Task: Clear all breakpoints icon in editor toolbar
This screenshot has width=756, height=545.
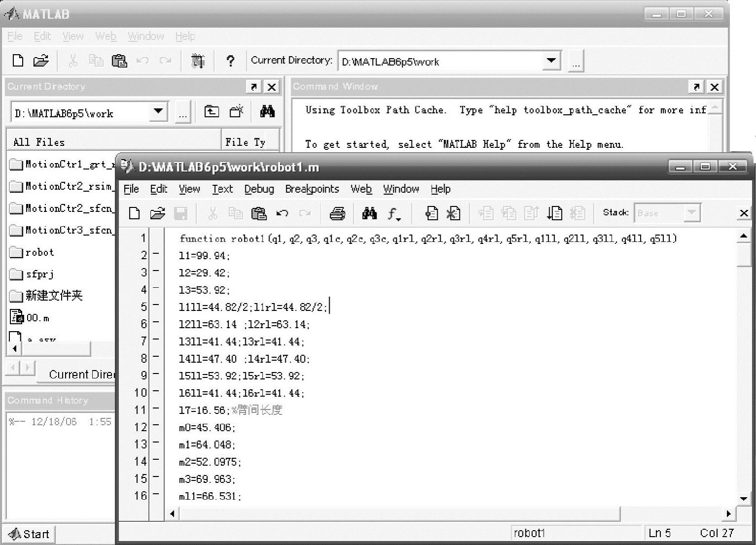Action: coord(453,213)
